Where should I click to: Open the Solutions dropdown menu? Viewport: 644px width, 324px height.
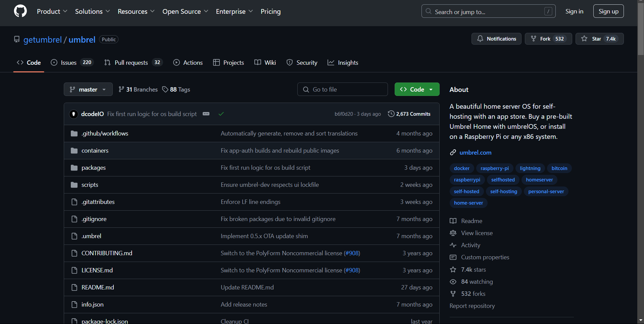92,11
